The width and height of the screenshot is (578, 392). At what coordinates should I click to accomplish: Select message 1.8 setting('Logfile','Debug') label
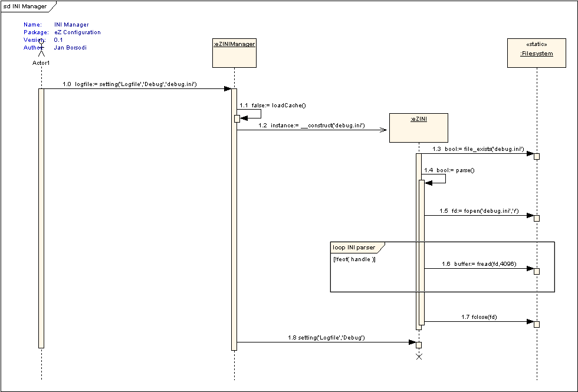point(326,337)
